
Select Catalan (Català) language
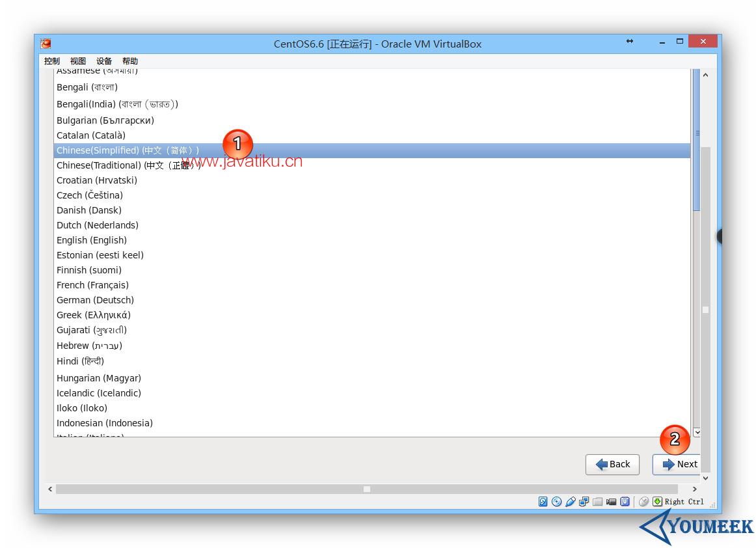click(371, 135)
